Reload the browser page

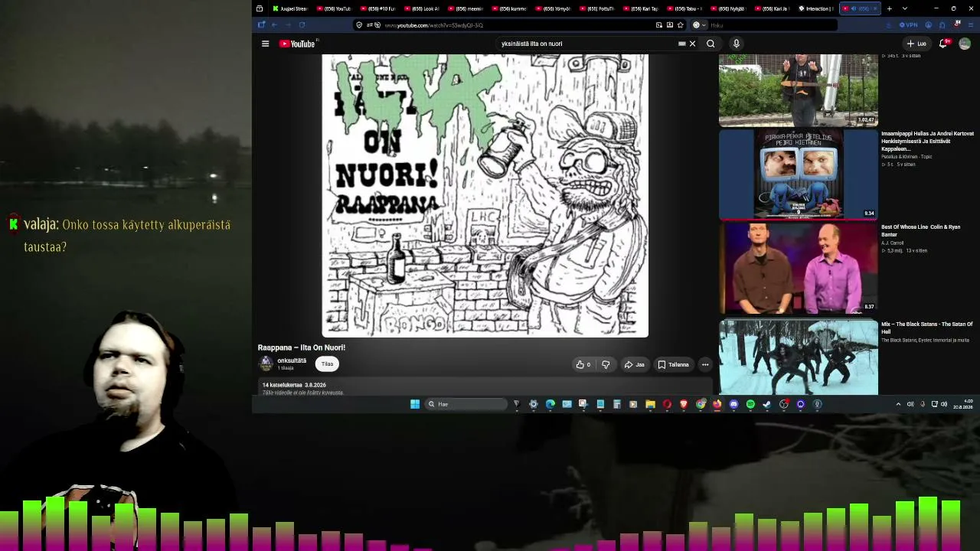(302, 25)
